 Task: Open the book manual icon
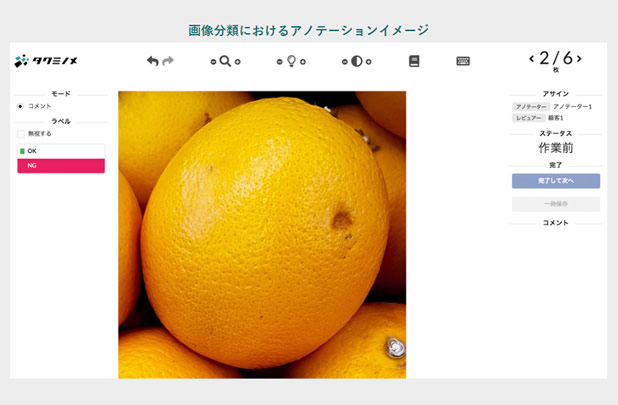pyautogui.click(x=414, y=61)
